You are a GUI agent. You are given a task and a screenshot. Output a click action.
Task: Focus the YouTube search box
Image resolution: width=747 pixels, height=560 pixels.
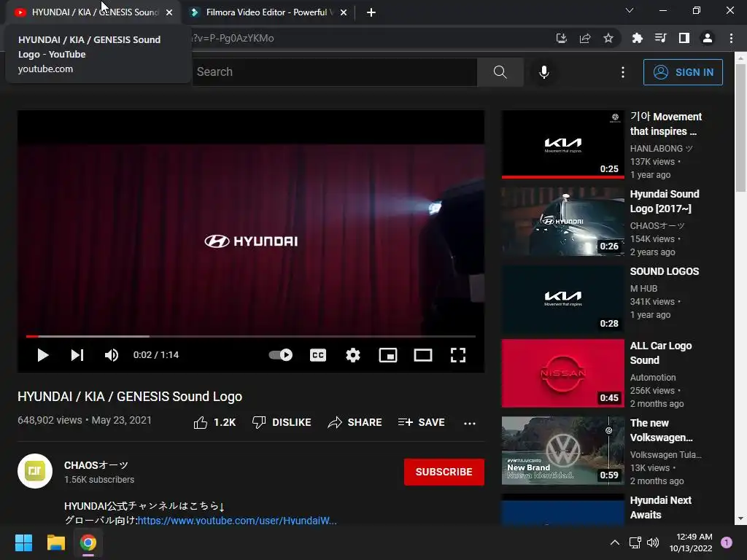coord(334,72)
